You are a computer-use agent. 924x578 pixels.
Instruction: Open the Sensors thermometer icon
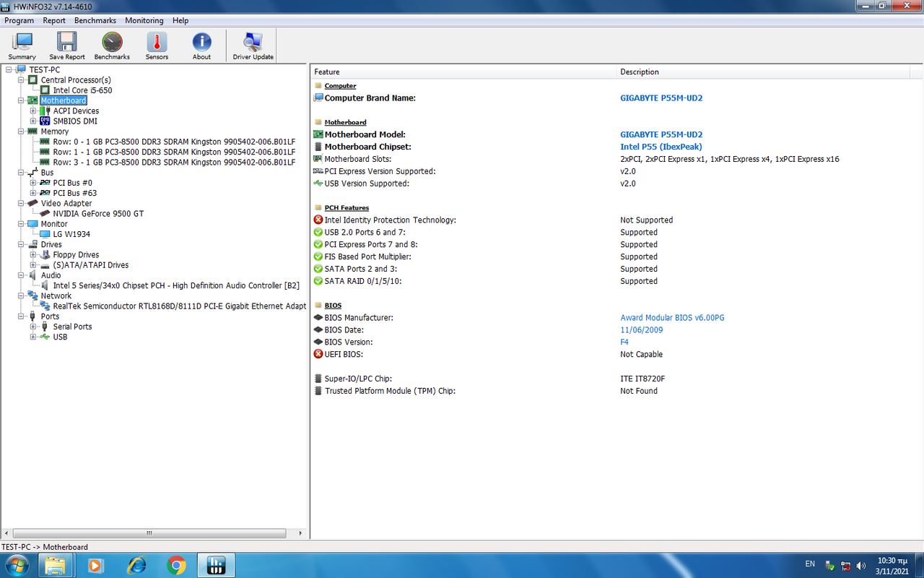coord(157,46)
